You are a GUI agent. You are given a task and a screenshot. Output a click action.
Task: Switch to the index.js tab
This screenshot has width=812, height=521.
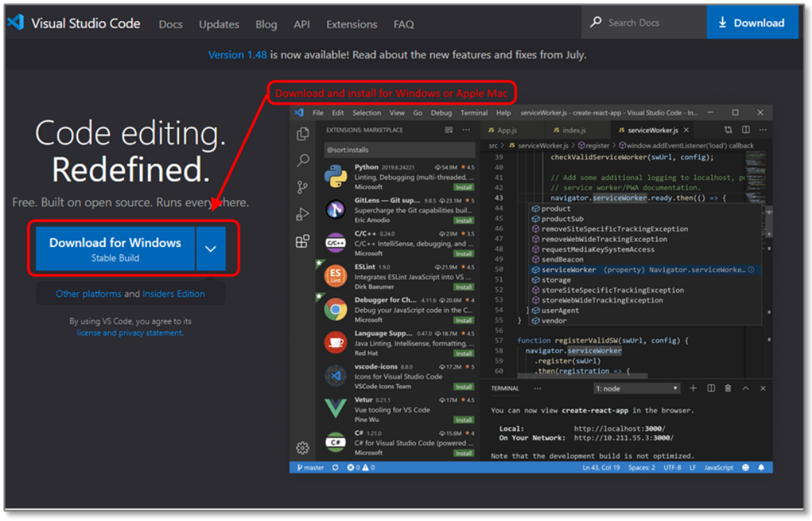point(569,130)
